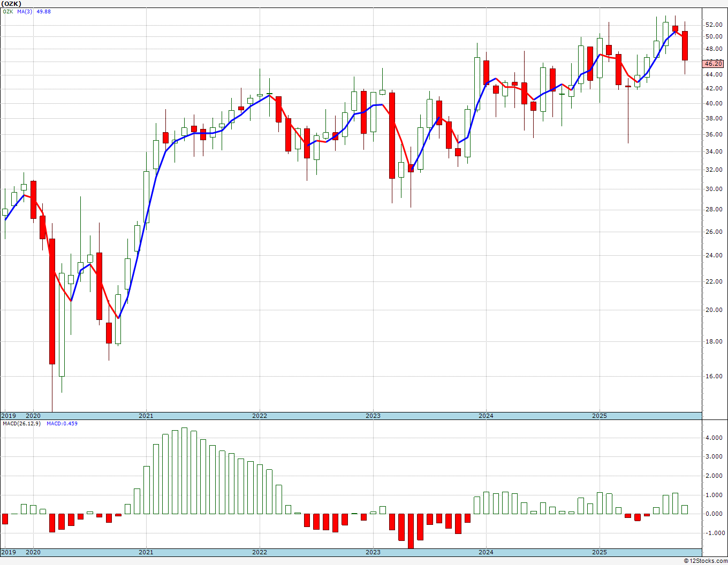Select 2022 on the MACD panel time axis
This screenshot has height=565, width=728.
pyautogui.click(x=260, y=552)
